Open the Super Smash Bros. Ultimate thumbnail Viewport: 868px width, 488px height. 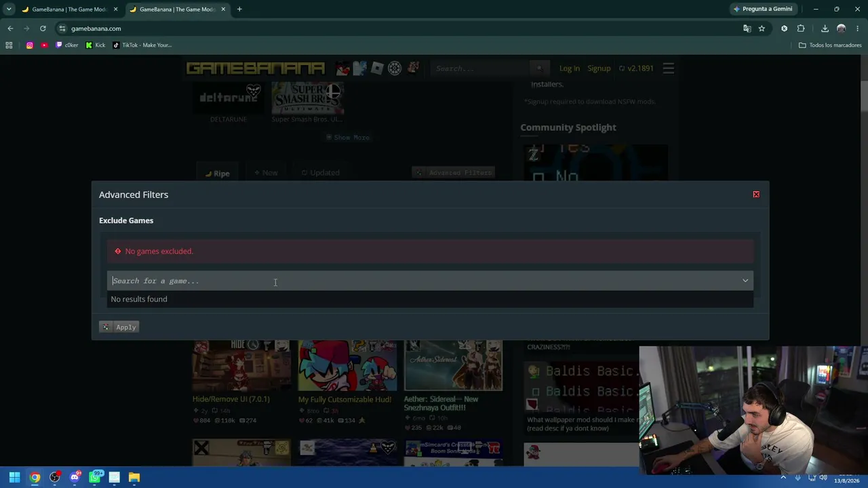coord(307,98)
